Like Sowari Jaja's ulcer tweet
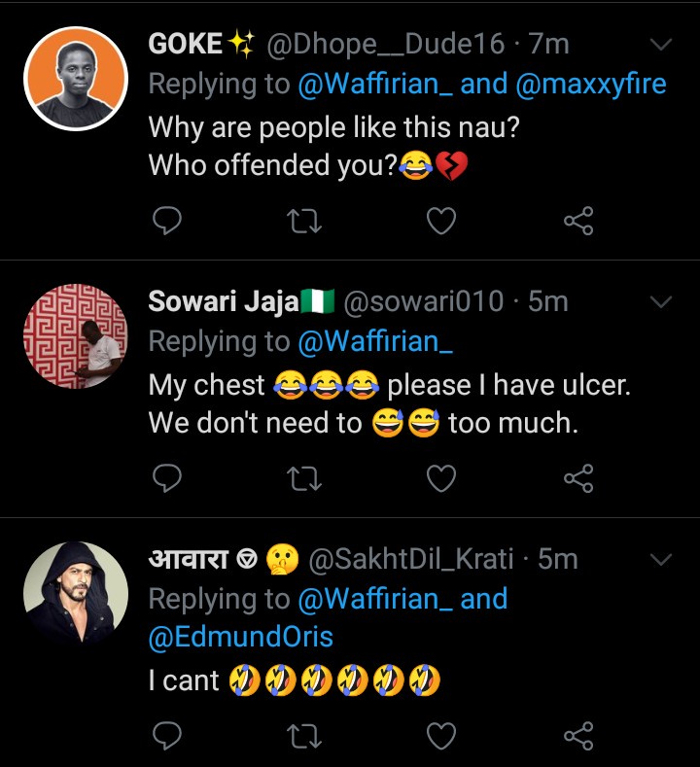Viewport: 700px width, 767px height. pyautogui.click(x=442, y=478)
